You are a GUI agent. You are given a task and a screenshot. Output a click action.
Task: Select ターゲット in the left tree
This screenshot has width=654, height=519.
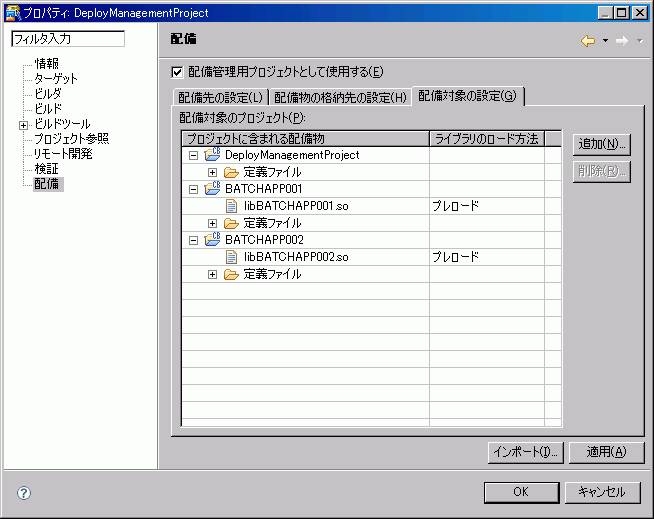pyautogui.click(x=56, y=79)
